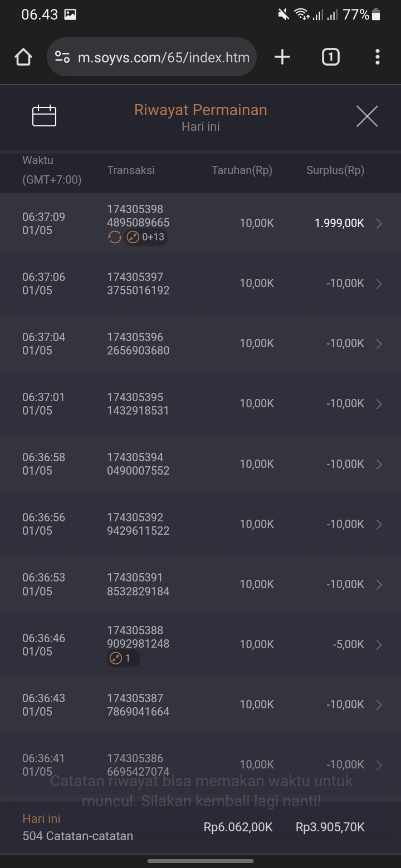The image size is (401, 868).
Task: Open the 06:36:53 transaction detail chevron
Action: pos(379,584)
